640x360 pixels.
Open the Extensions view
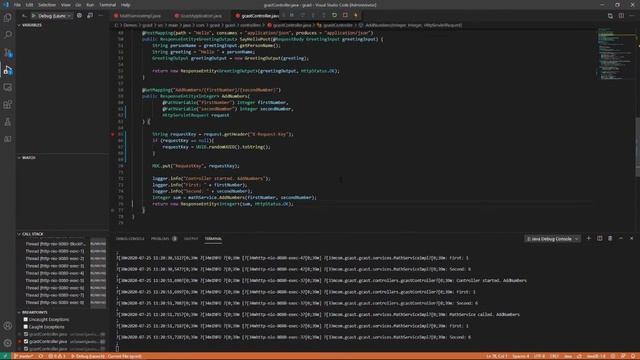point(8,104)
